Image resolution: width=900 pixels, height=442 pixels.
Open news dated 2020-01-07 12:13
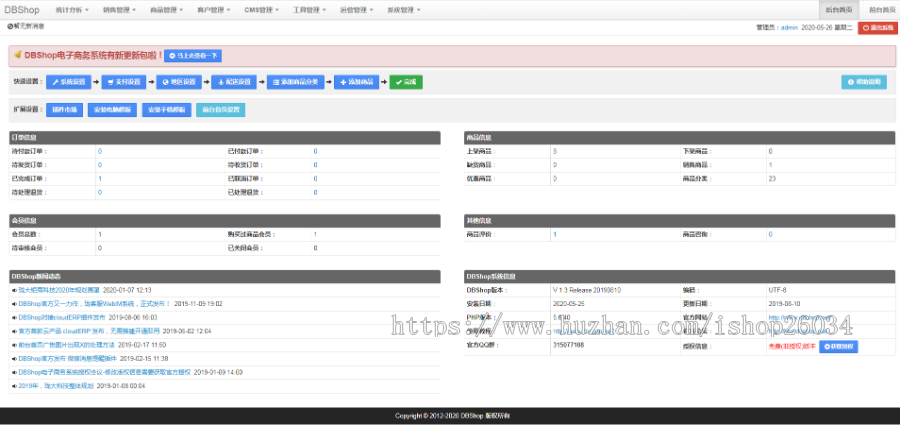coord(59,290)
